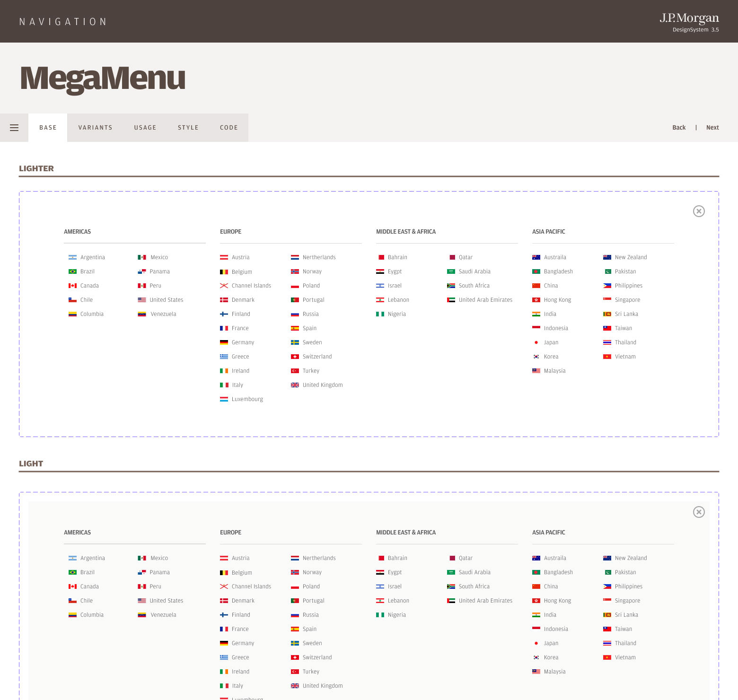Open the hamburger menu icon
The height and width of the screenshot is (700, 738).
pyautogui.click(x=14, y=128)
